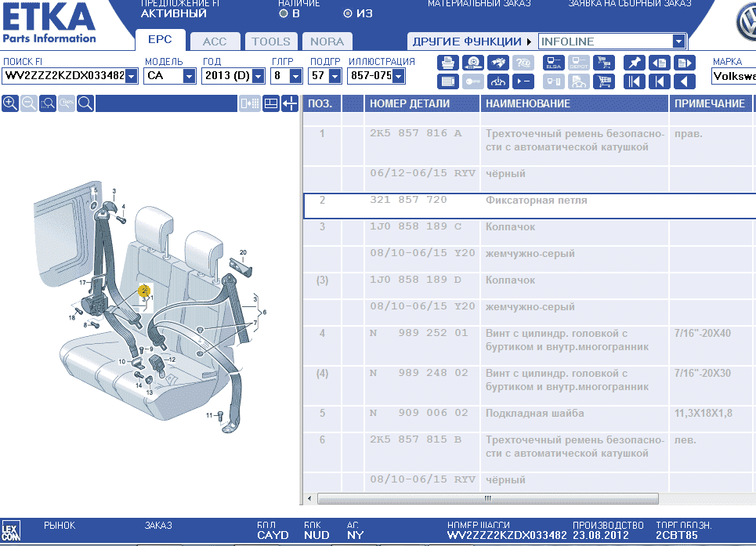
Task: Switch to the ACC tab
Action: (215, 42)
